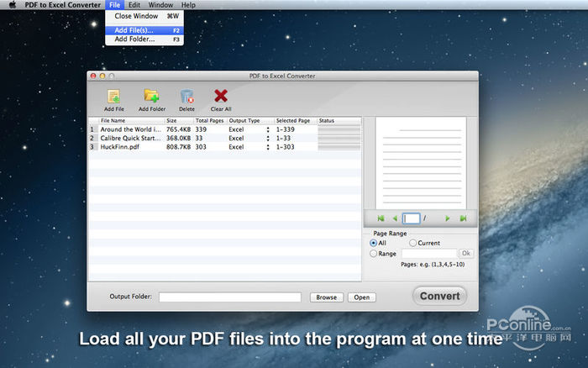Go to next page in preview

coord(447,218)
